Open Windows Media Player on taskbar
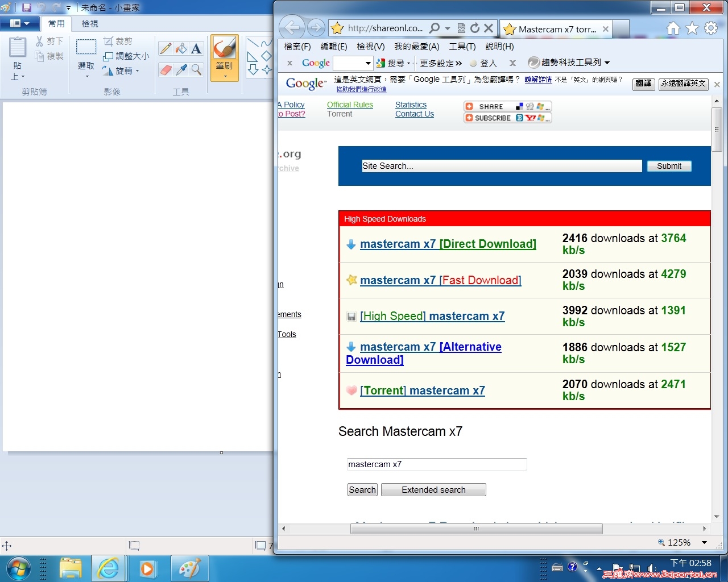Screen dimensions: 728x582 coord(147,568)
